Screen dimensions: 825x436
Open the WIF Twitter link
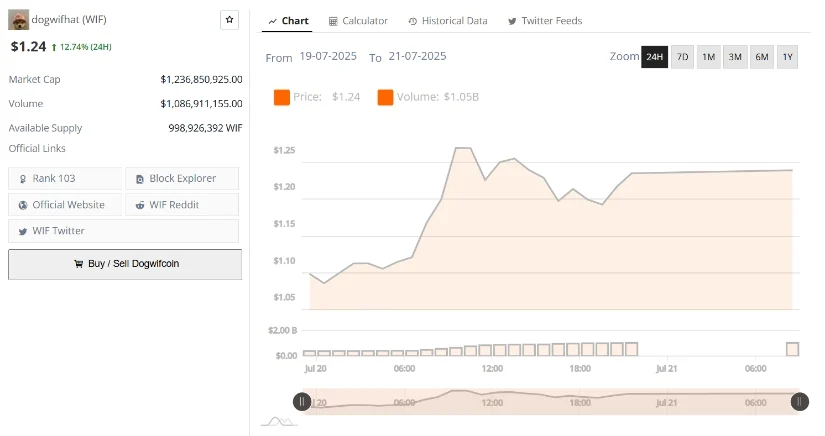click(x=65, y=230)
